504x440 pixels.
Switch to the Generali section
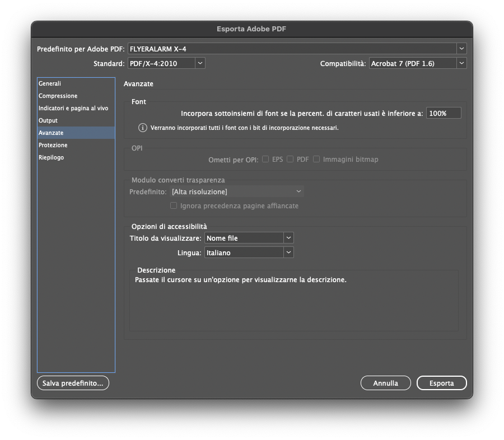[50, 83]
